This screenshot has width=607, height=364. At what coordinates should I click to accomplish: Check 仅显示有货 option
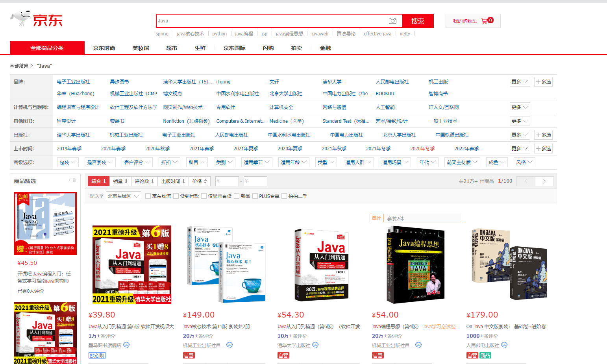(204, 196)
